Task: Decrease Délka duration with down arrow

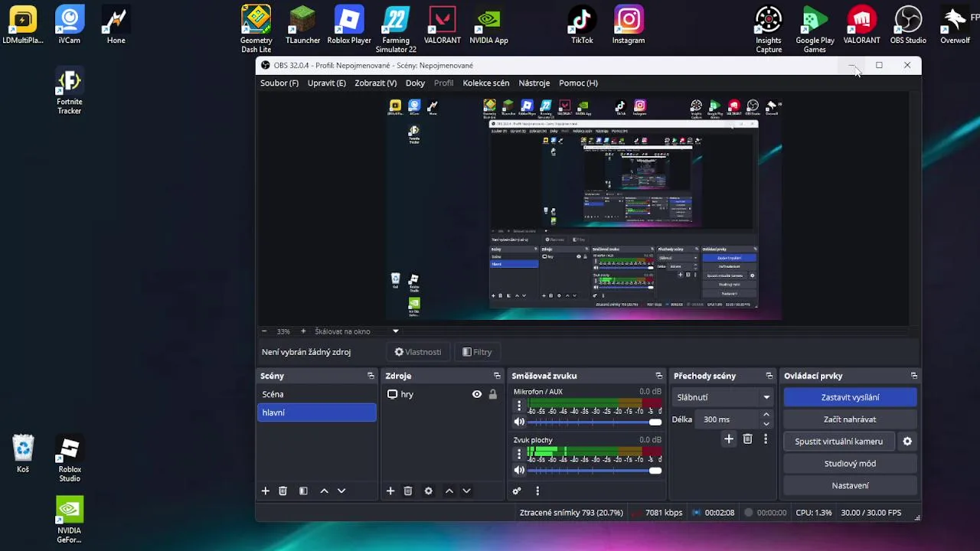Action: [x=766, y=424]
